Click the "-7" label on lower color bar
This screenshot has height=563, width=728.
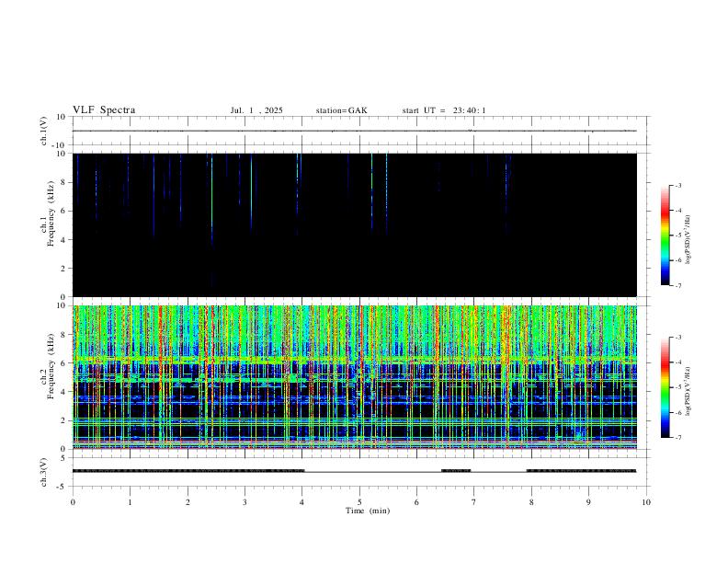coord(678,437)
